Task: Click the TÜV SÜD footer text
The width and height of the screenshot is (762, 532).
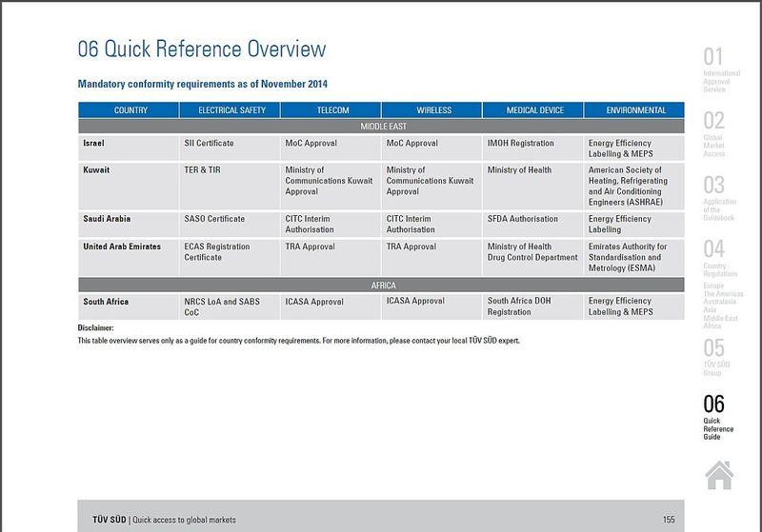Action: [164, 520]
